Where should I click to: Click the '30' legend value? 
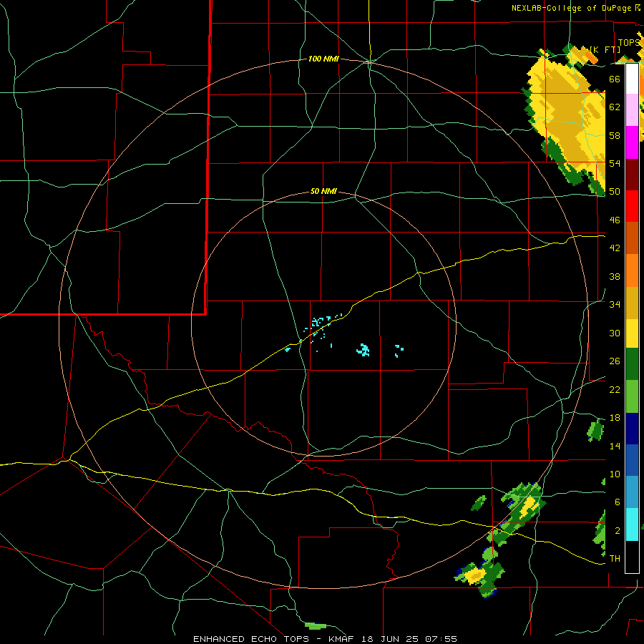click(615, 333)
